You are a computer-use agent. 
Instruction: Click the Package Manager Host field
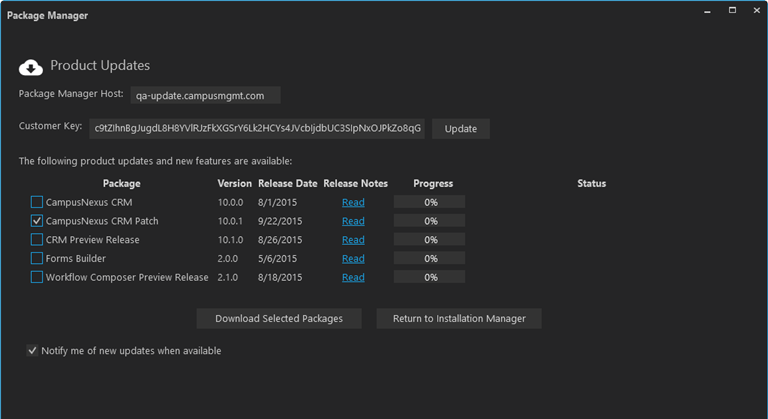[206, 95]
